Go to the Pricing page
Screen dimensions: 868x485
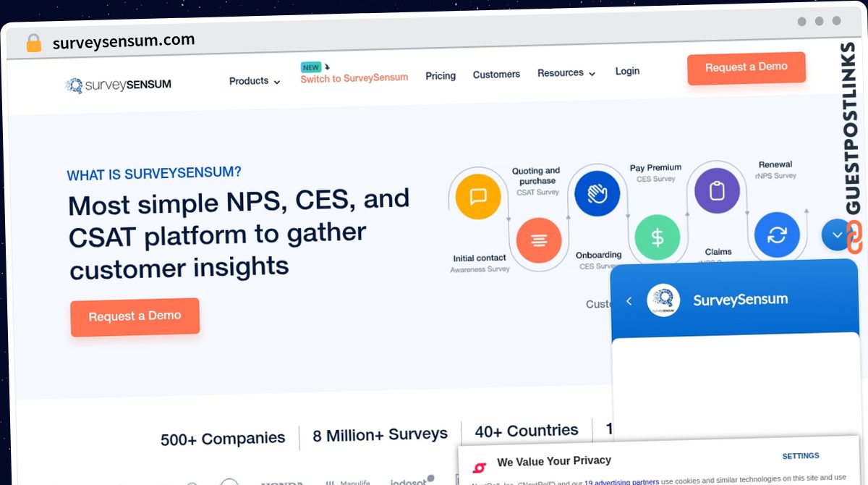pyautogui.click(x=441, y=75)
